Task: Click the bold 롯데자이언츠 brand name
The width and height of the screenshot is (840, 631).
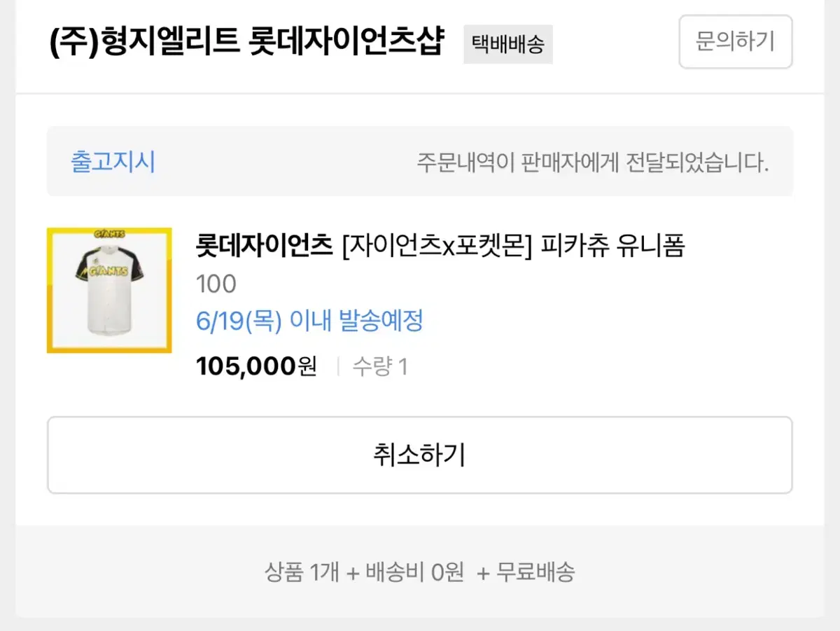Action: coord(265,247)
